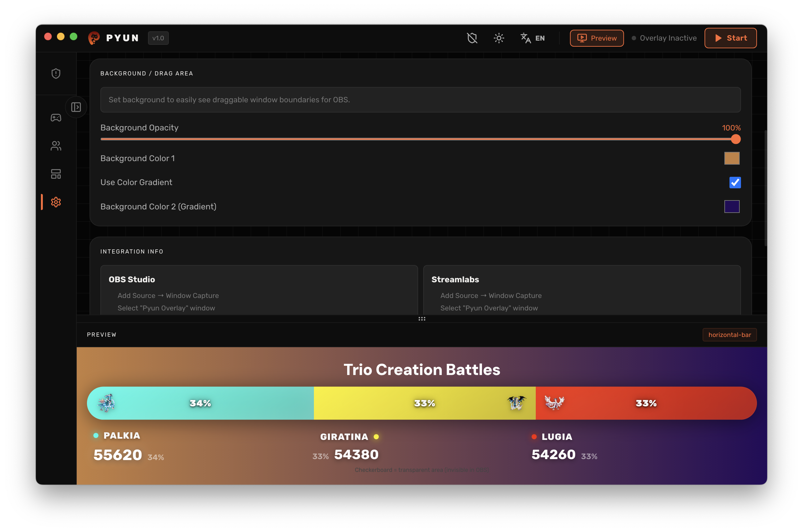
Task: Uncheck Use Color Gradient checkbox
Action: 735,183
